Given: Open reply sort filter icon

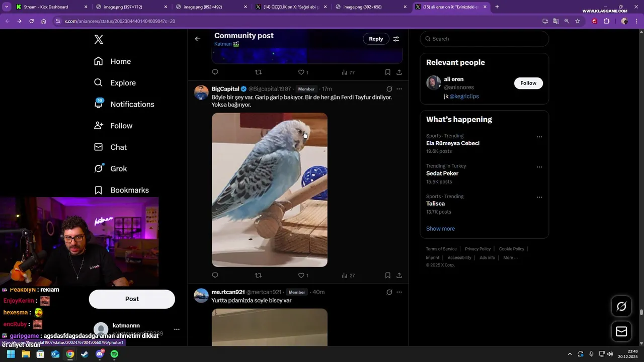Looking at the screenshot, I should [x=396, y=39].
